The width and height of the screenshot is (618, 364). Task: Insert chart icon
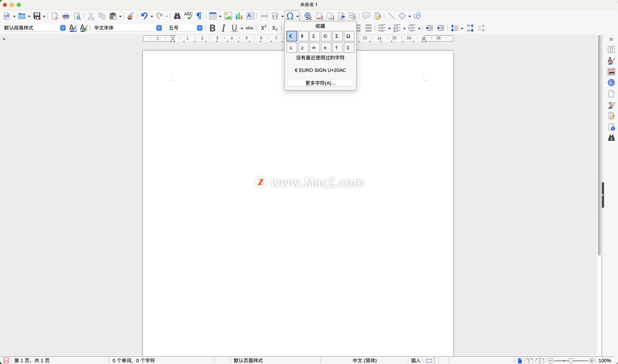239,16
